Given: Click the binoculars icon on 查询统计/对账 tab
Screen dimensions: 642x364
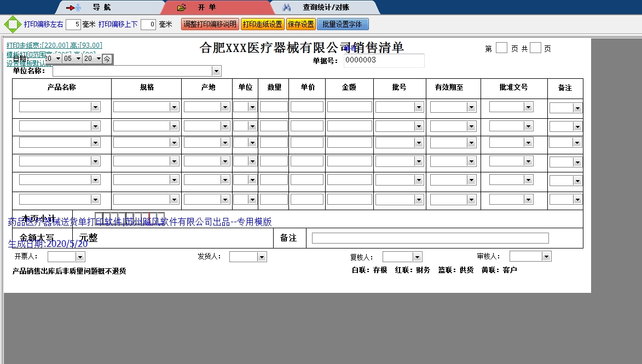Looking at the screenshot, I should (287, 7).
